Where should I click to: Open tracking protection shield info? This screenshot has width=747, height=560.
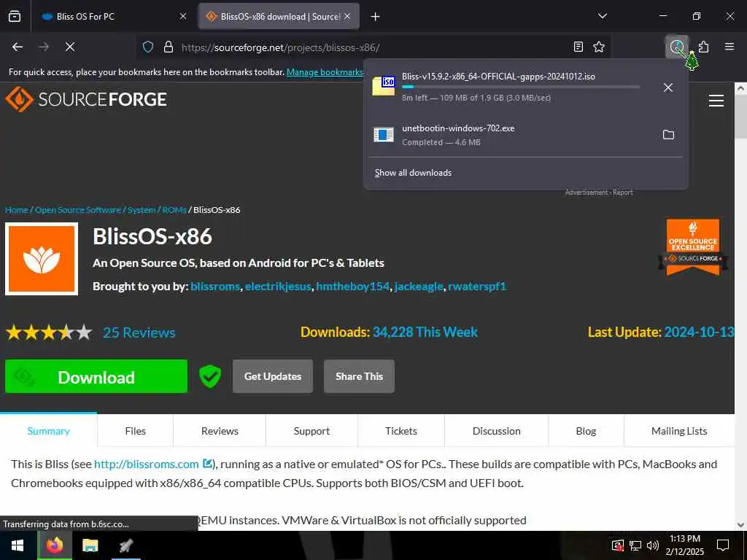tap(148, 47)
